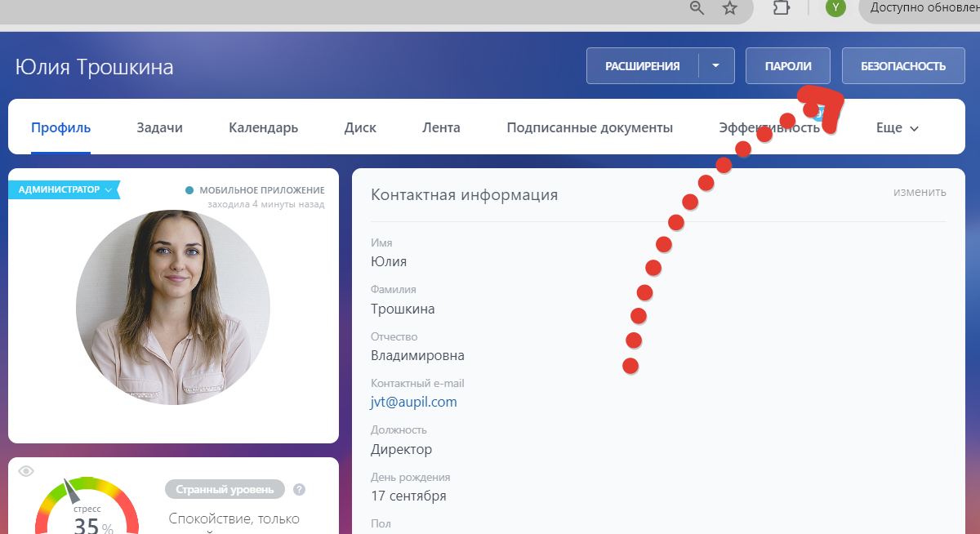Click the БЕЗОПАСНОСТЬ button
The width and height of the screenshot is (980, 534).
pyautogui.click(x=902, y=65)
